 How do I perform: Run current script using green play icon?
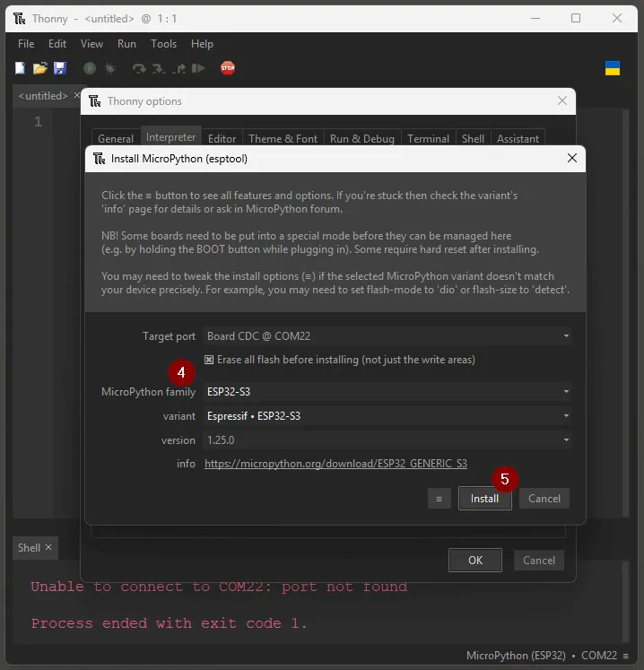tap(90, 68)
